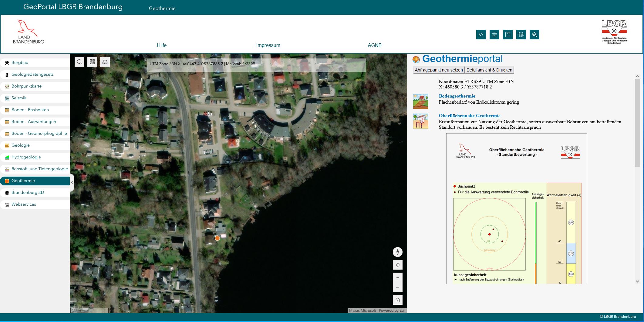This screenshot has width=644, height=322.
Task: Click the Standortbewertung report thumbnail
Action: pyautogui.click(x=517, y=208)
